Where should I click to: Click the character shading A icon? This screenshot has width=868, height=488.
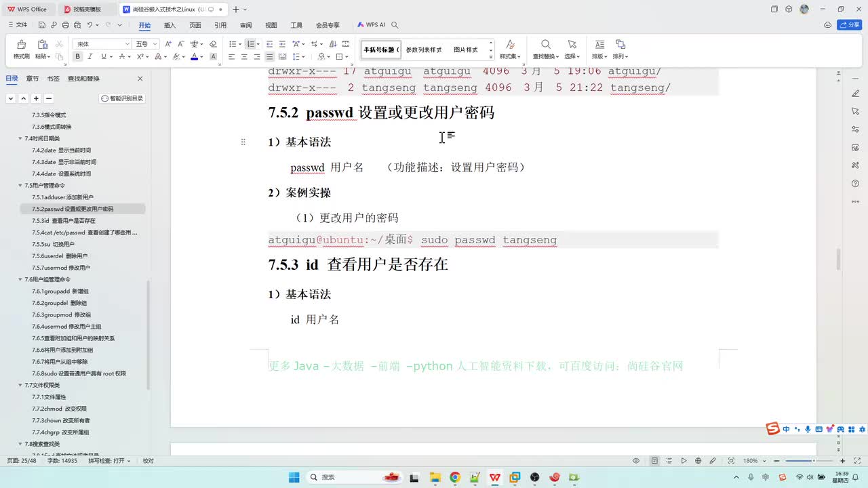[213, 57]
